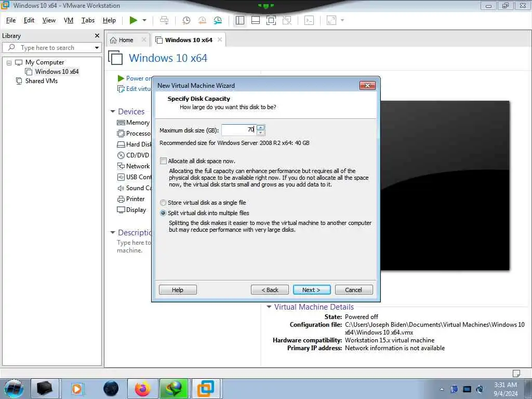Image resolution: width=532 pixels, height=399 pixels.
Task: Select Windows 10 x64 in library tree
Action: [x=57, y=72]
